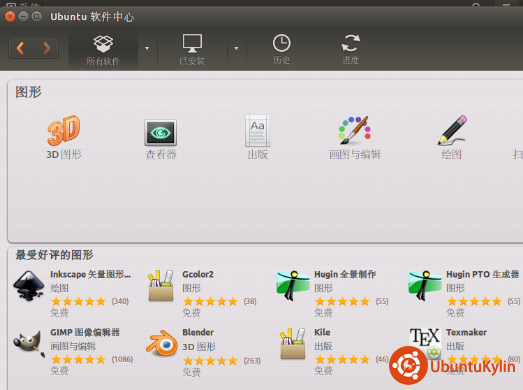The height and width of the screenshot is (390, 523).
Task: Click the 3D 图形 category label text
Action: pos(64,154)
